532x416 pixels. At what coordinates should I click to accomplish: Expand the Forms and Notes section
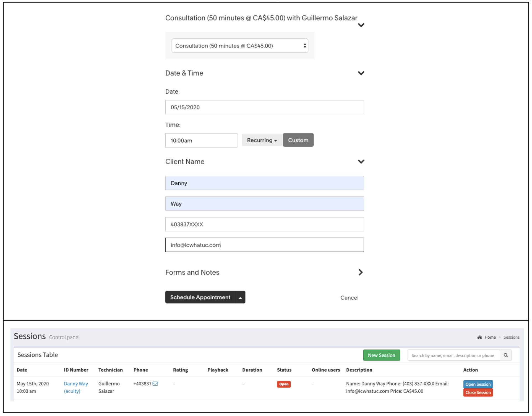[360, 272]
